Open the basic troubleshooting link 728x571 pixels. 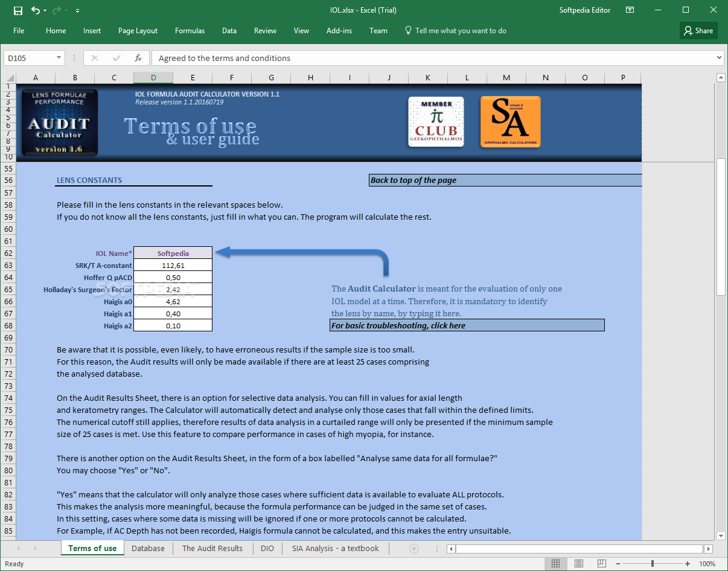(x=467, y=325)
